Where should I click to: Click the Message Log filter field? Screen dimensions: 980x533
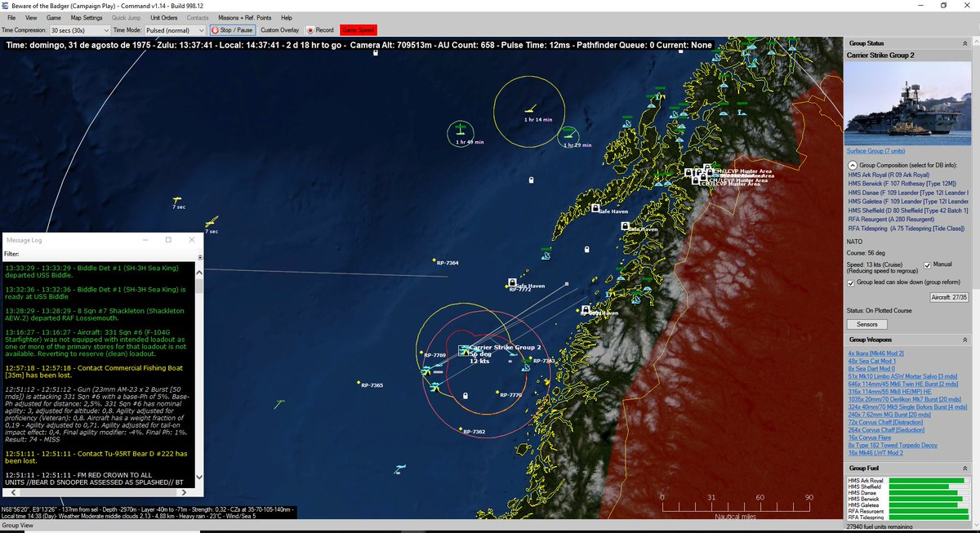(109, 254)
